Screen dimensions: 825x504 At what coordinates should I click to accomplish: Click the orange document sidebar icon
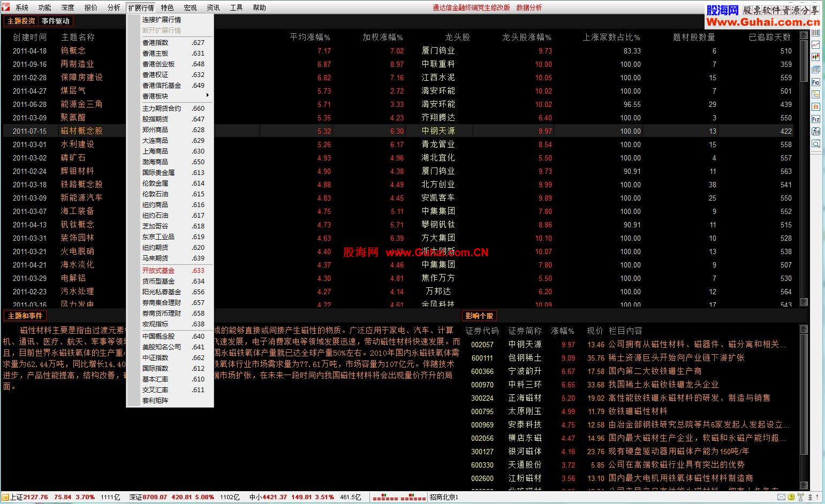tap(816, 107)
